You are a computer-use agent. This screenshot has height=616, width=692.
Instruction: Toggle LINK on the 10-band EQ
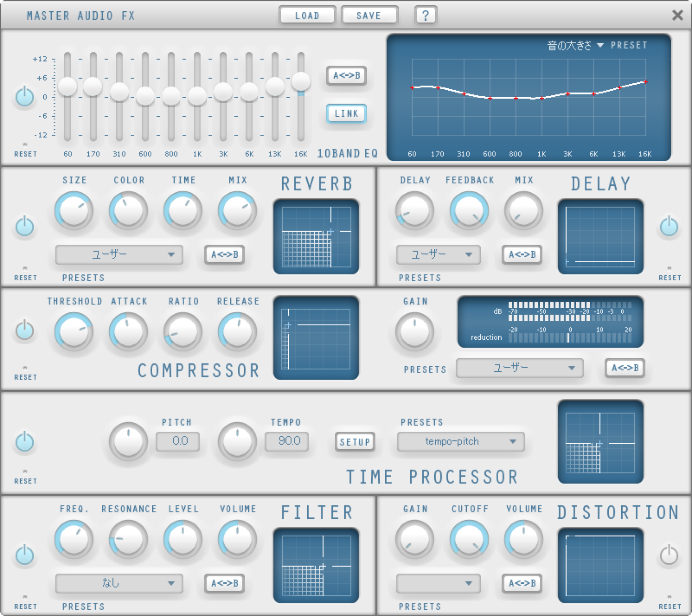346,114
